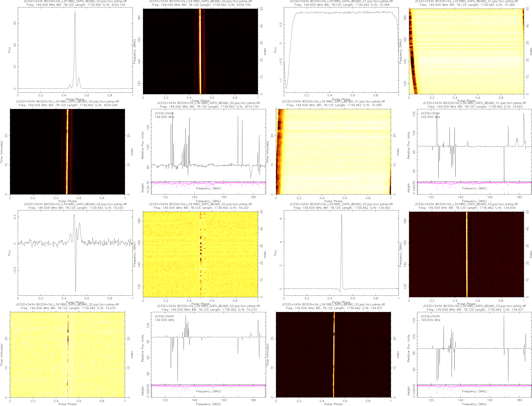Click the S3 time versus phase dark heatmap
This screenshot has width=532, height=406.
[x=333, y=355]
